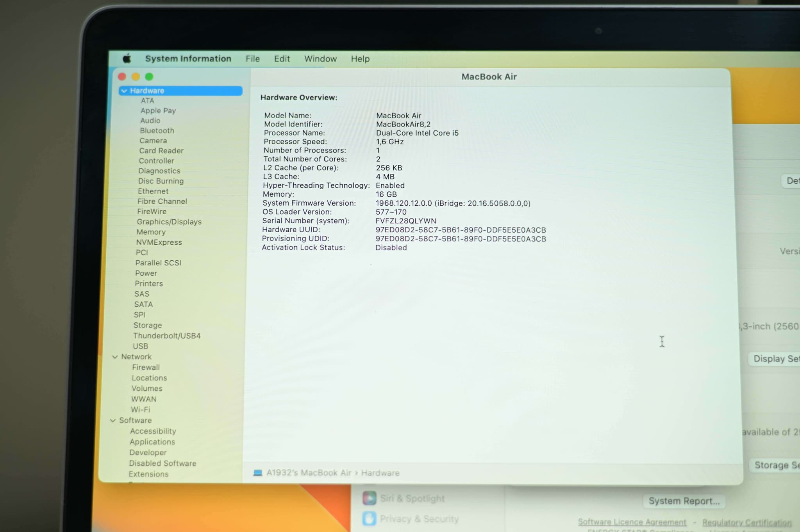Select Audio in the sidebar
800x532 pixels.
pos(150,121)
